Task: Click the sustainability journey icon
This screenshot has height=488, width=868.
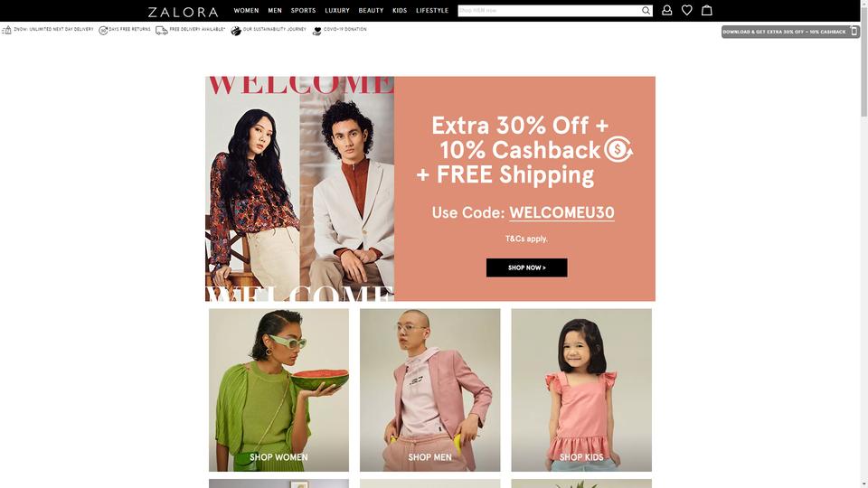Action: pyautogui.click(x=236, y=31)
